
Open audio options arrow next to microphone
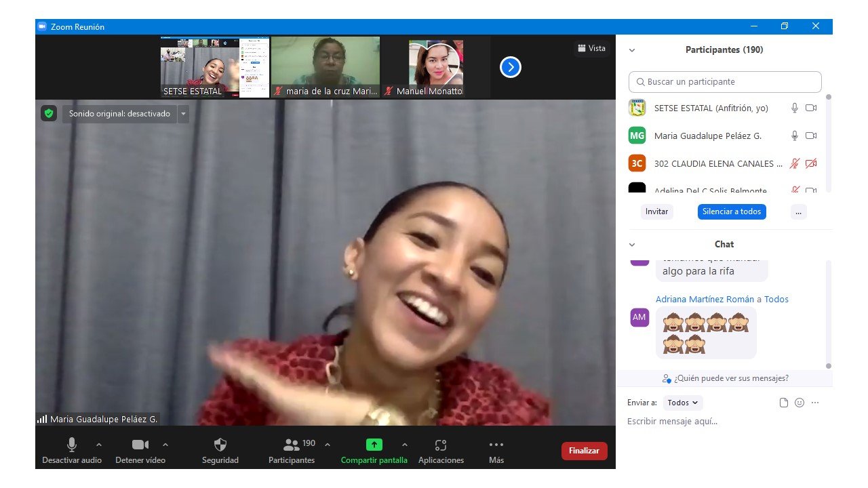99,445
